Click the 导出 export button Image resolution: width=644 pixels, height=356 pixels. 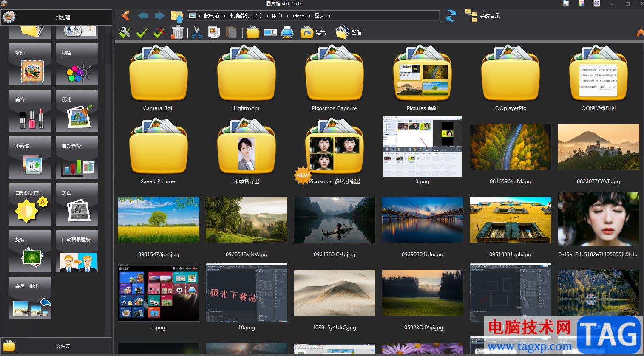[313, 32]
